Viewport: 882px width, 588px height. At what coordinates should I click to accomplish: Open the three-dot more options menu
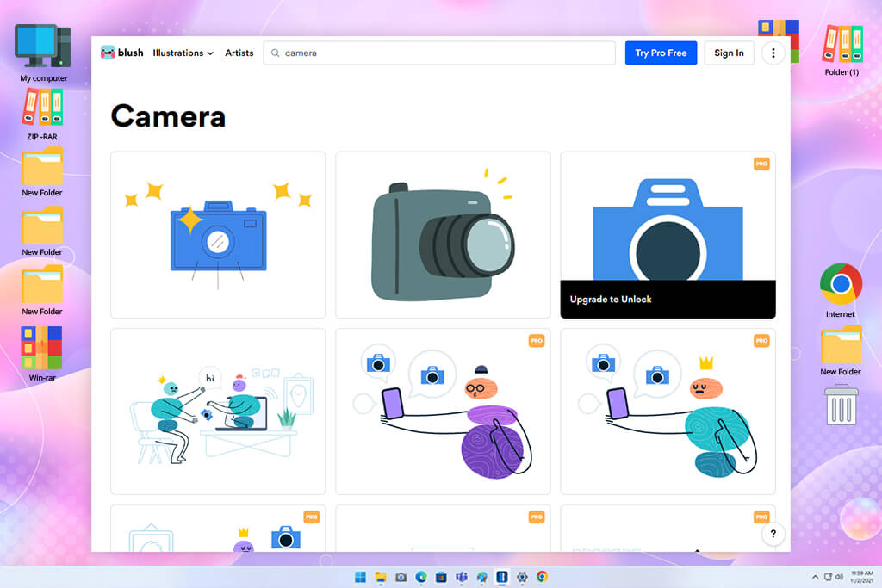coord(773,53)
